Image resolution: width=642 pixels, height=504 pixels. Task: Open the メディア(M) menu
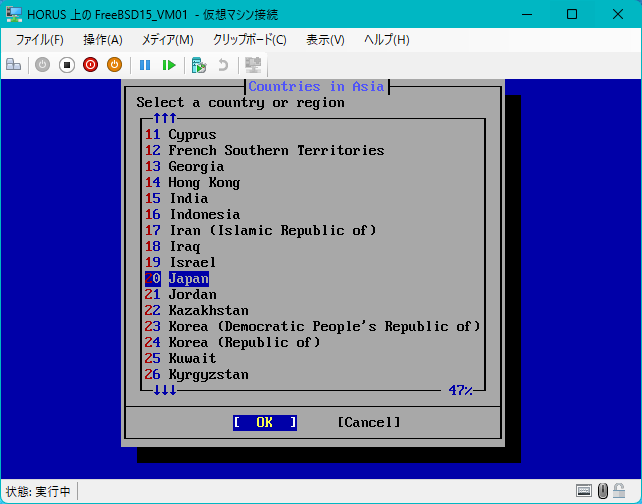[167, 40]
